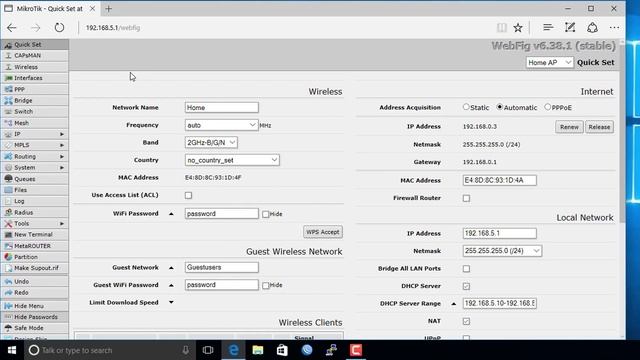Select Automatic address acquisition
Screen dimensions: 640x360
click(x=500, y=107)
